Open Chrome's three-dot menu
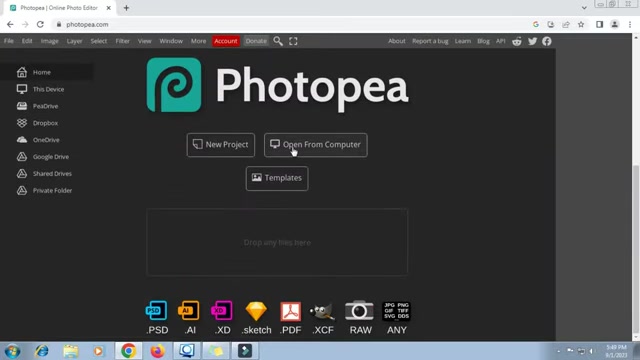 point(630,24)
